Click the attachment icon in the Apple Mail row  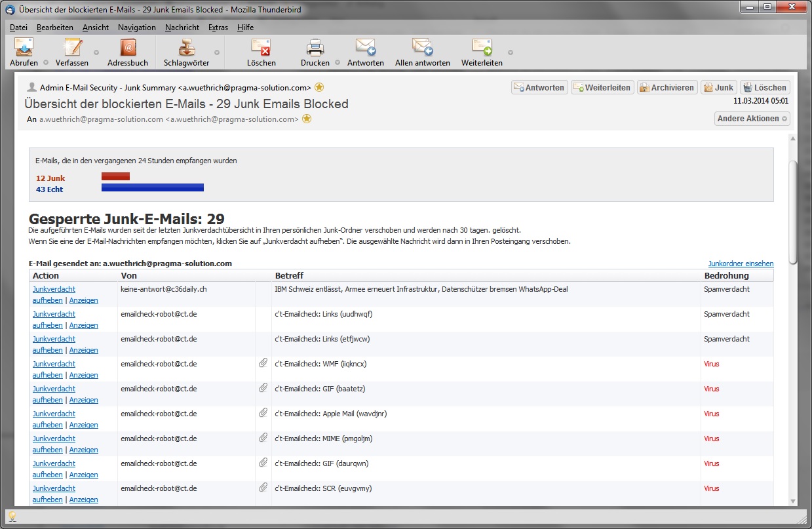pos(263,412)
